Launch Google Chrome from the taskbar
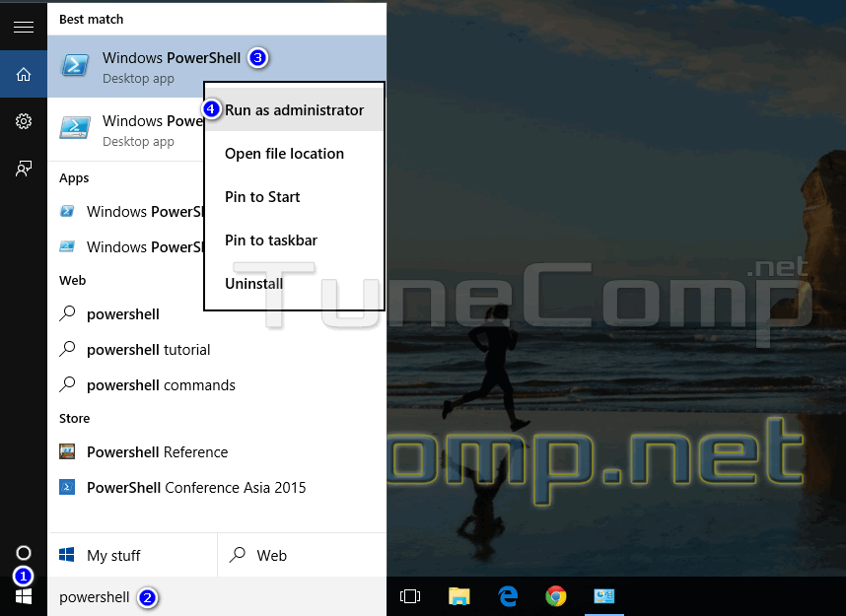 556,596
